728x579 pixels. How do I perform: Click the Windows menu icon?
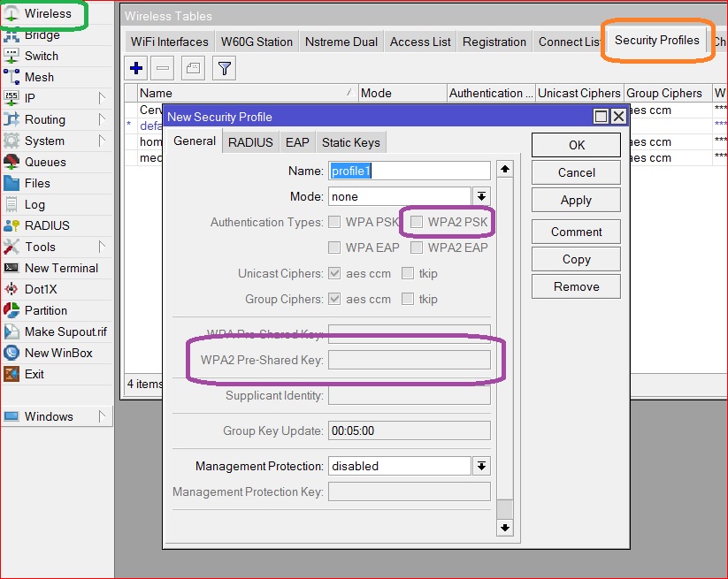[x=11, y=416]
